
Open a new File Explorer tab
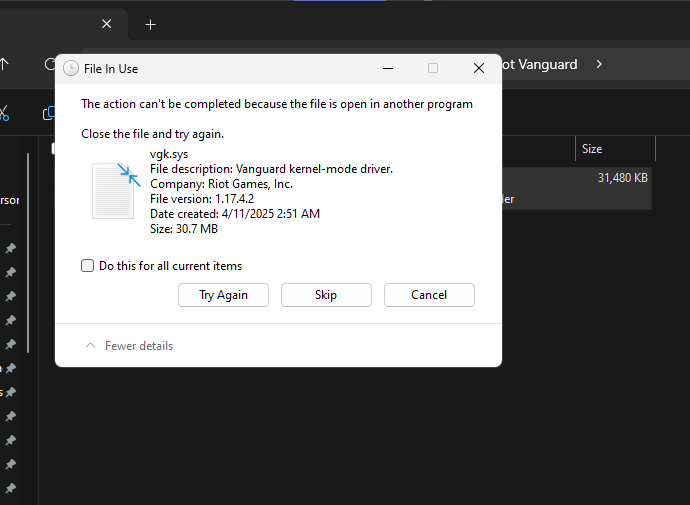(x=150, y=25)
